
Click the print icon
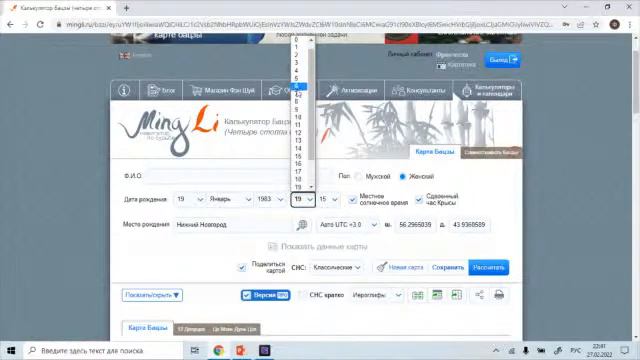pyautogui.click(x=499, y=294)
